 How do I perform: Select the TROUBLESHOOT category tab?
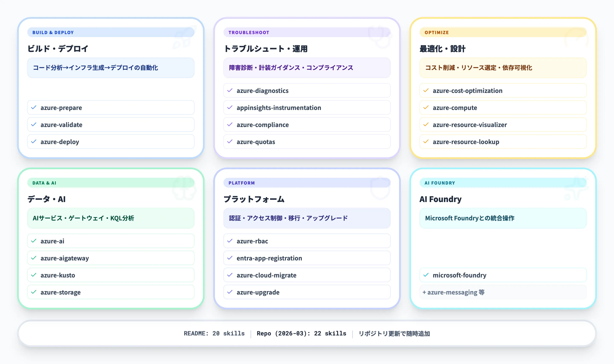(x=249, y=32)
